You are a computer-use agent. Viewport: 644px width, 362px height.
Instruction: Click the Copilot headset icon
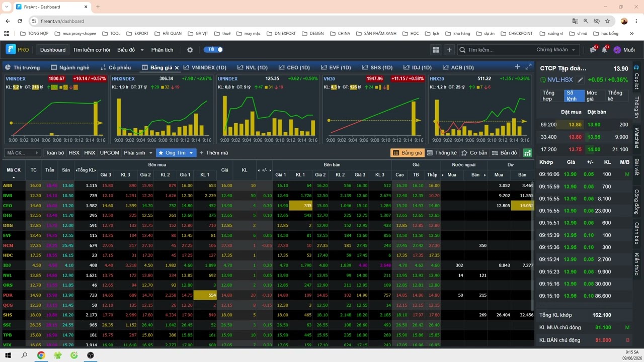636,68
